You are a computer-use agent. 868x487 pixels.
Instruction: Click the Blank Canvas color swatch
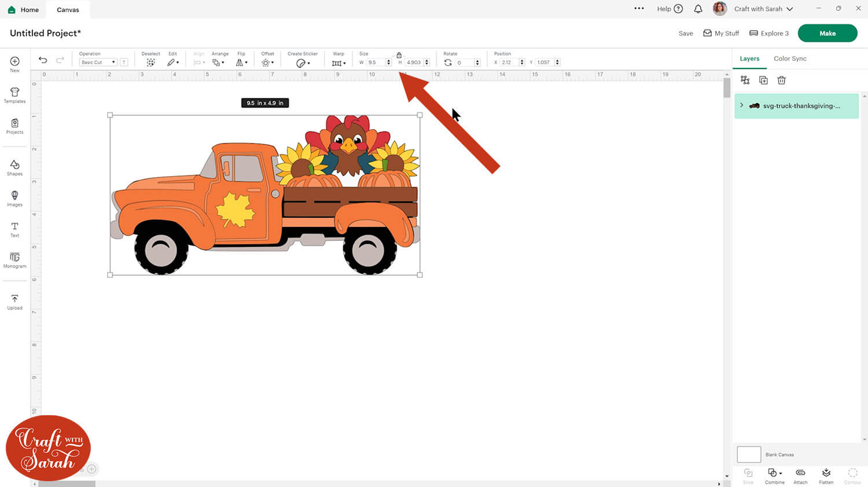click(749, 455)
